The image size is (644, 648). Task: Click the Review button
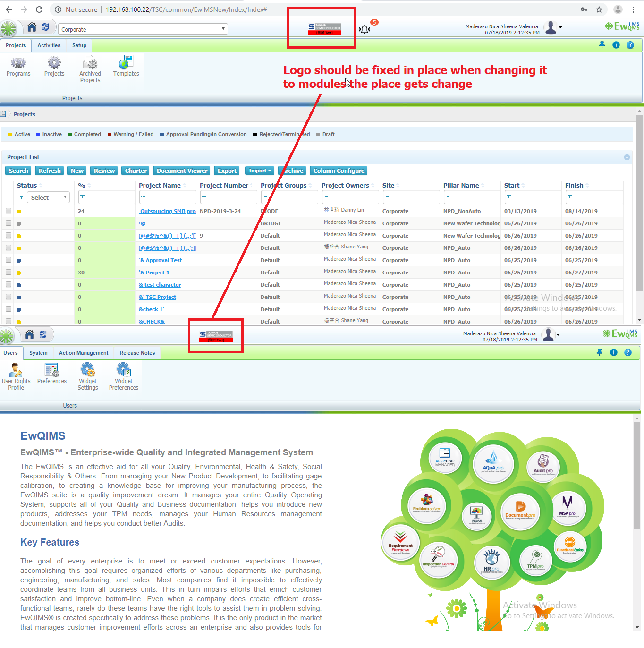point(104,171)
